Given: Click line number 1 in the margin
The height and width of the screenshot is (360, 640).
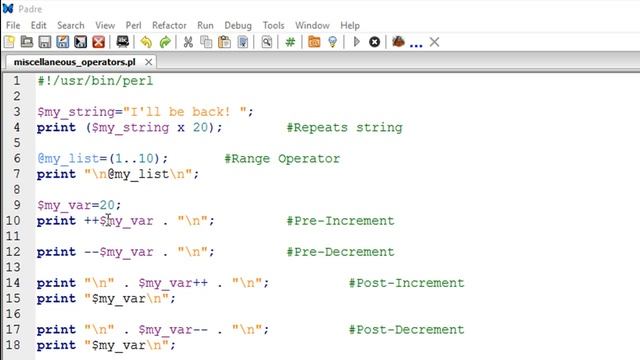Looking at the screenshot, I should [x=16, y=81].
